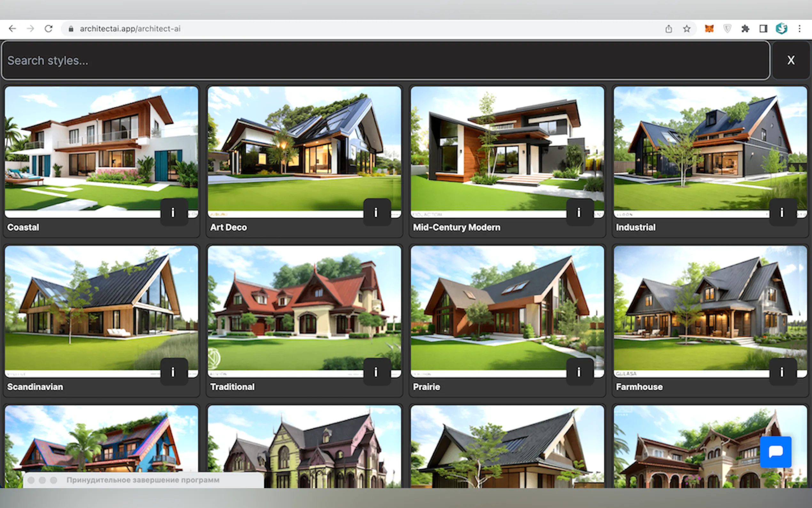812x508 pixels.
Task: Close the style picker with X
Action: tap(791, 60)
